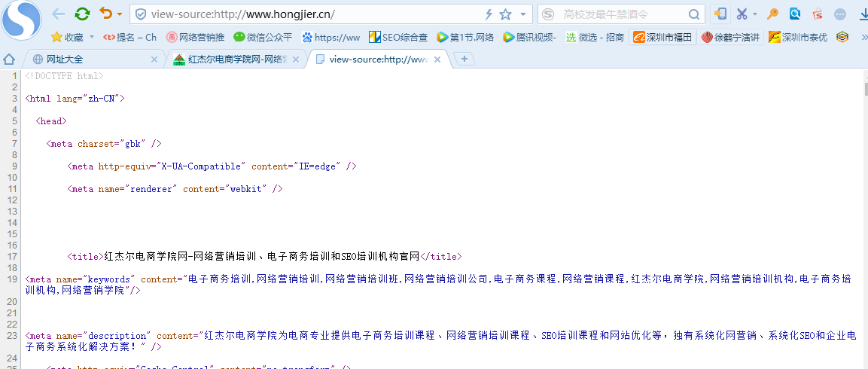Open the 徐鹤宁演讲 bookmark
This screenshot has width=868, height=369.
coord(730,37)
